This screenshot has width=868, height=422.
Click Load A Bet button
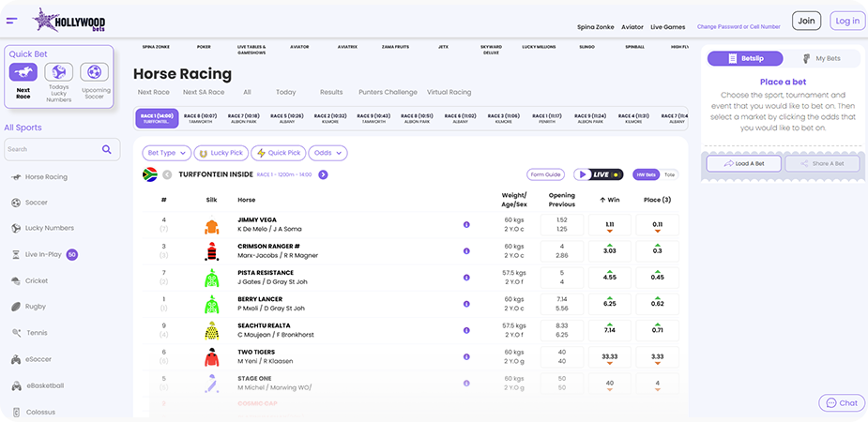click(744, 164)
